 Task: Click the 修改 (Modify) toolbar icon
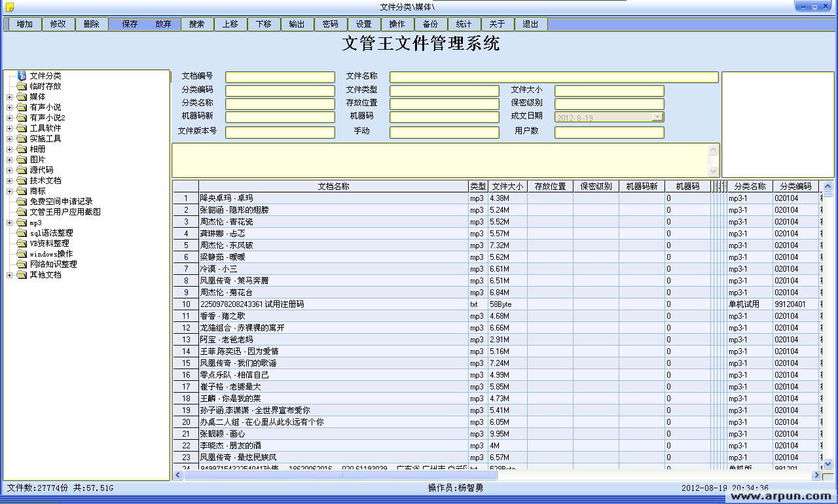click(x=58, y=24)
